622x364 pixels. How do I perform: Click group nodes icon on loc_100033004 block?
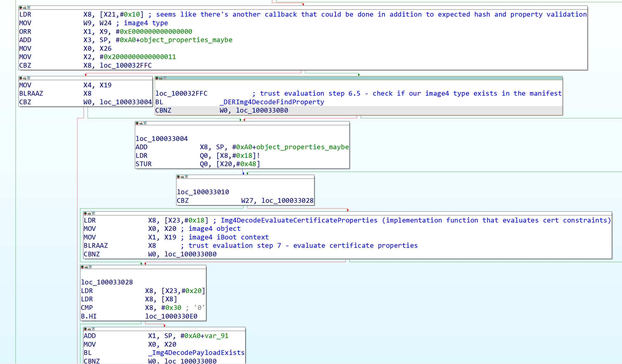[x=145, y=123]
